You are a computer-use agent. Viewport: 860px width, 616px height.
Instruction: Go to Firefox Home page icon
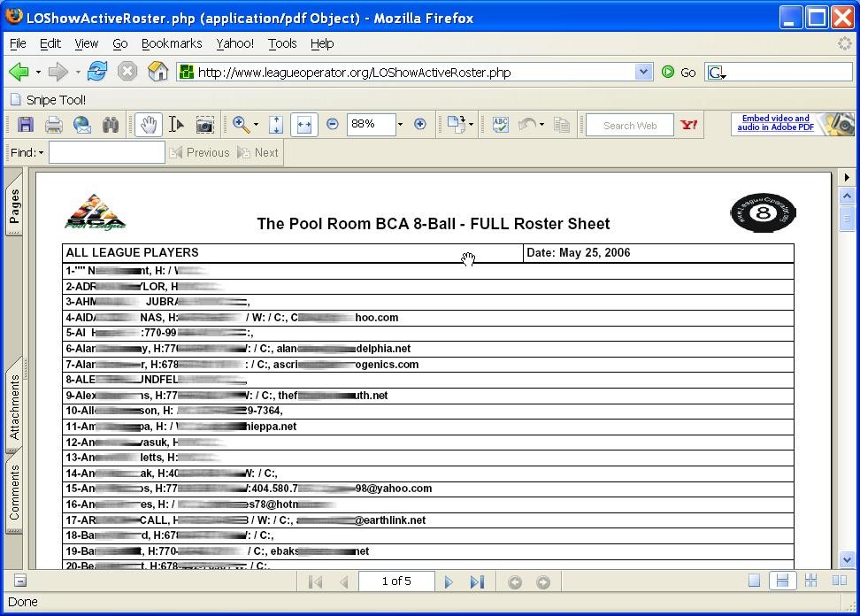[157, 72]
